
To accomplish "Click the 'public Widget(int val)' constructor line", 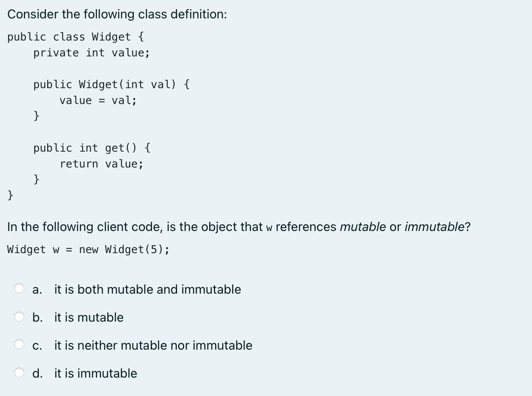I will pyautogui.click(x=111, y=84).
